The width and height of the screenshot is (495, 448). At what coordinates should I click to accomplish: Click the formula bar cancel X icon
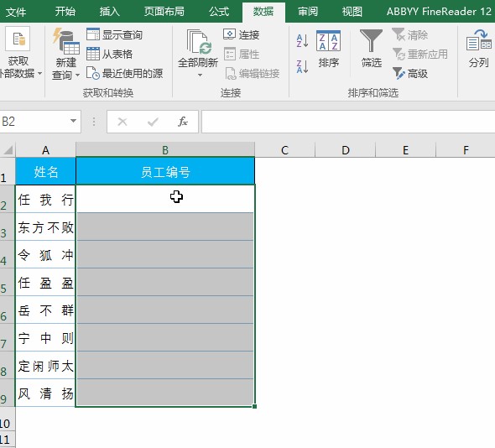click(x=122, y=122)
